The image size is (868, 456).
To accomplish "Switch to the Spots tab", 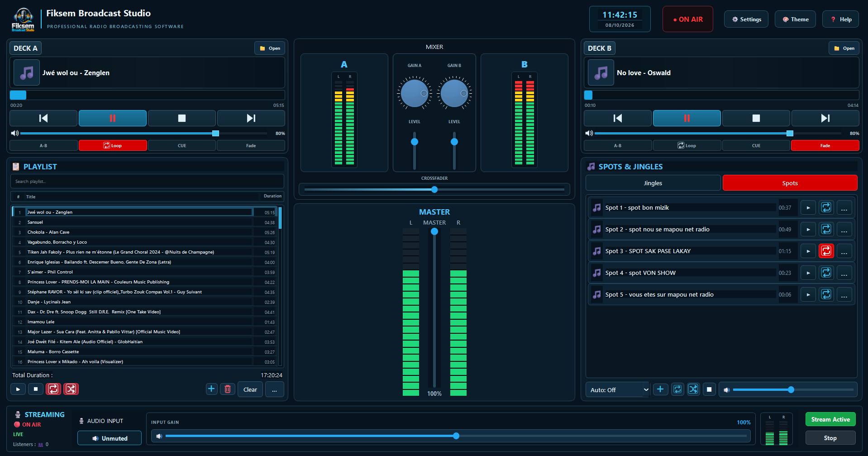I will (790, 183).
